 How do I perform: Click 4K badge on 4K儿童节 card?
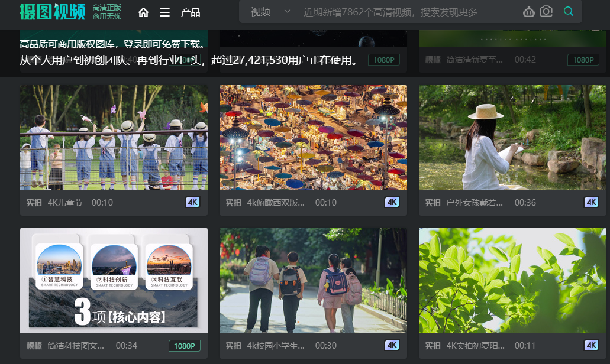point(192,203)
